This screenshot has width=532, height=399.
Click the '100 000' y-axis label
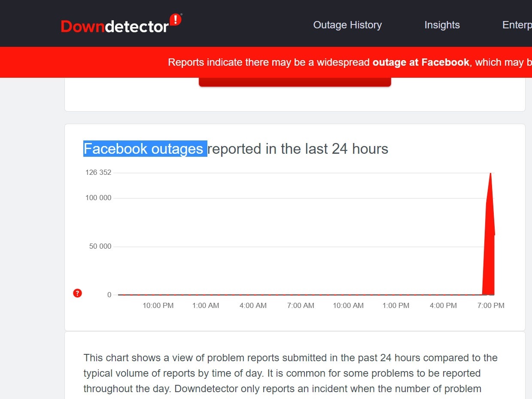[98, 198]
